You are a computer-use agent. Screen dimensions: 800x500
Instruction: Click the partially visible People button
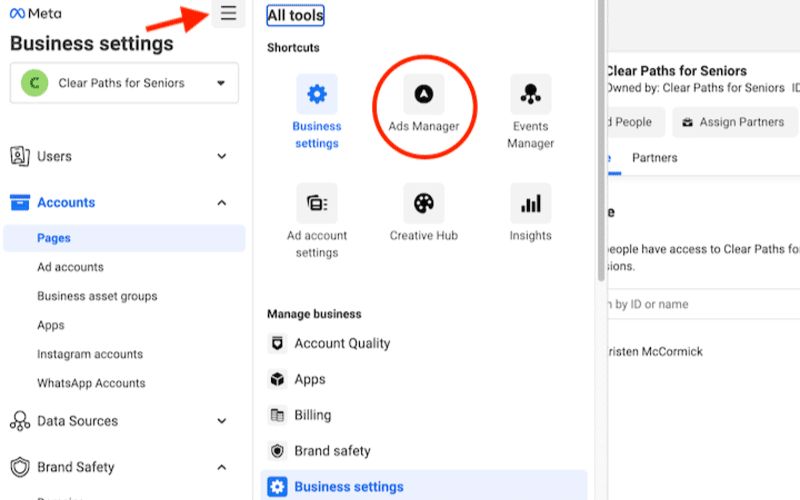pos(636,122)
